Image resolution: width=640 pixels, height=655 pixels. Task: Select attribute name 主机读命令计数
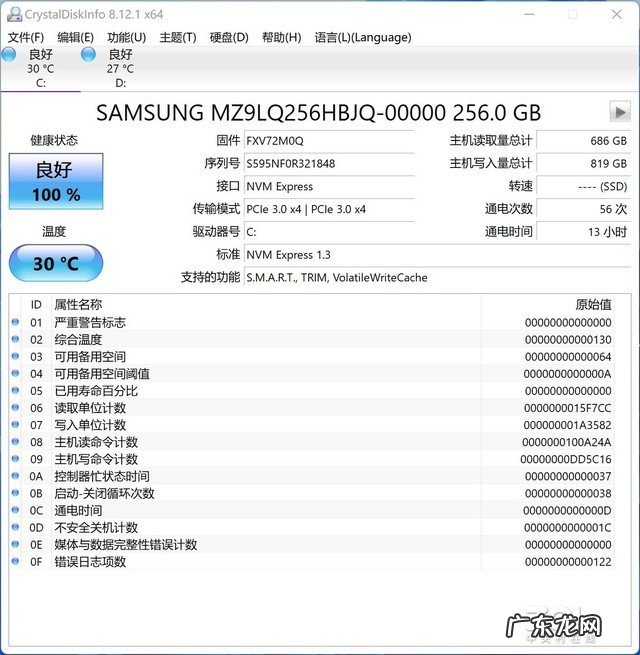(96, 442)
